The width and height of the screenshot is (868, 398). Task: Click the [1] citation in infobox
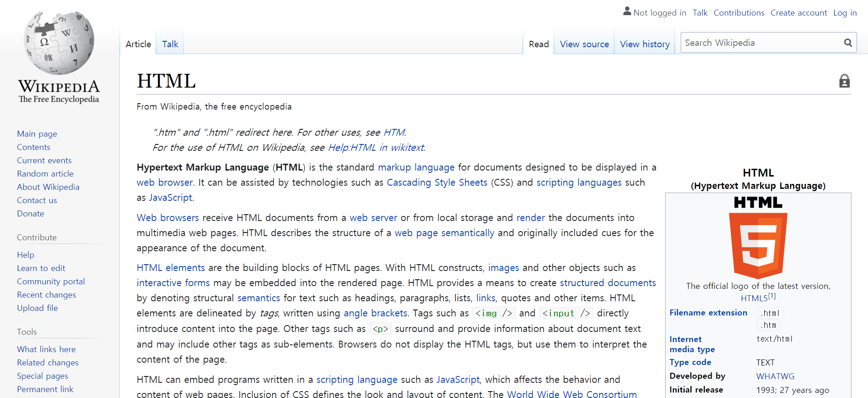(772, 296)
